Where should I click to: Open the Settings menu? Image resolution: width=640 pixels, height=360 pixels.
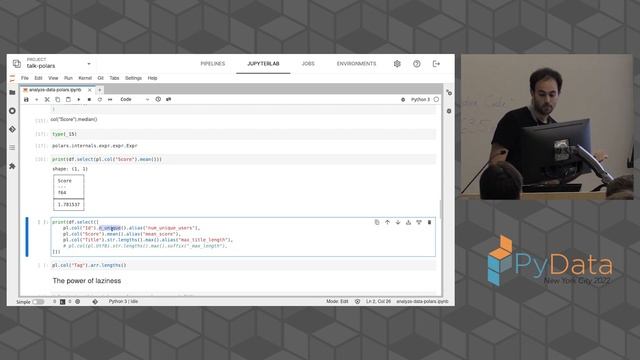coord(133,78)
